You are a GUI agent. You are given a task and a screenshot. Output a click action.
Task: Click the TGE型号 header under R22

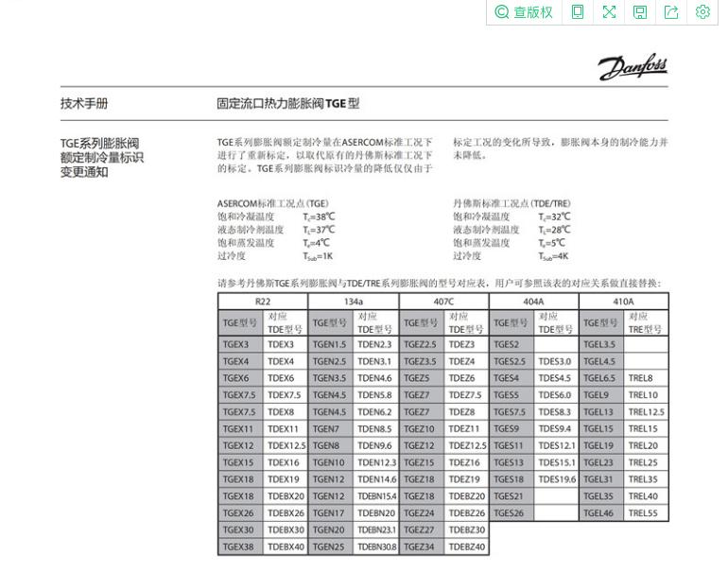240,322
